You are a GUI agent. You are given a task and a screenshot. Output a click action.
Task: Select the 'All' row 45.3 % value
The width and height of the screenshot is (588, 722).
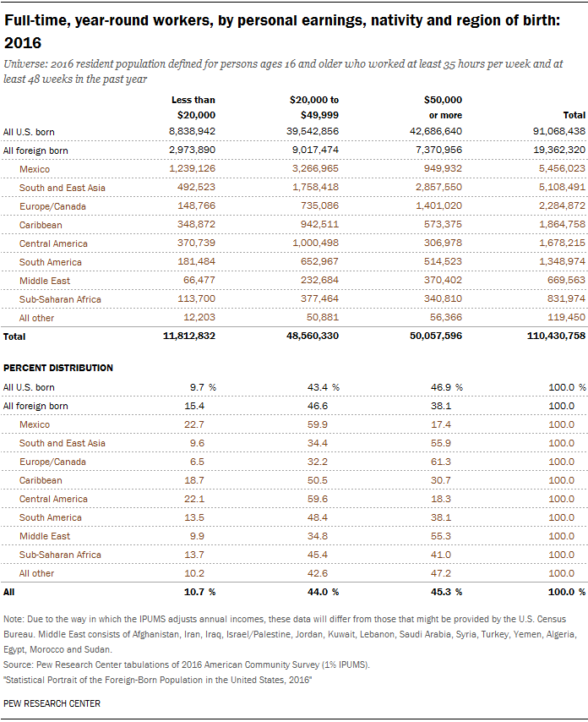pos(446,592)
